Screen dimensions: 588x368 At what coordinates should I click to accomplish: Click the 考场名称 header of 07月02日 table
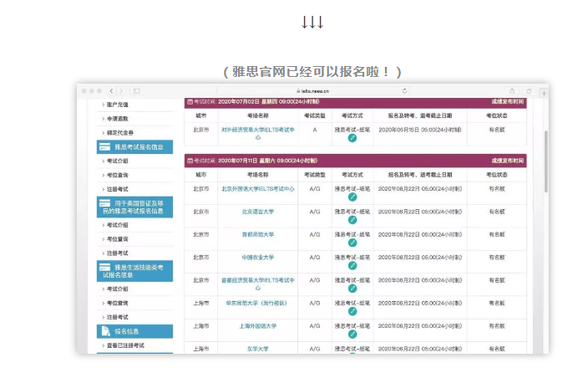click(258, 115)
